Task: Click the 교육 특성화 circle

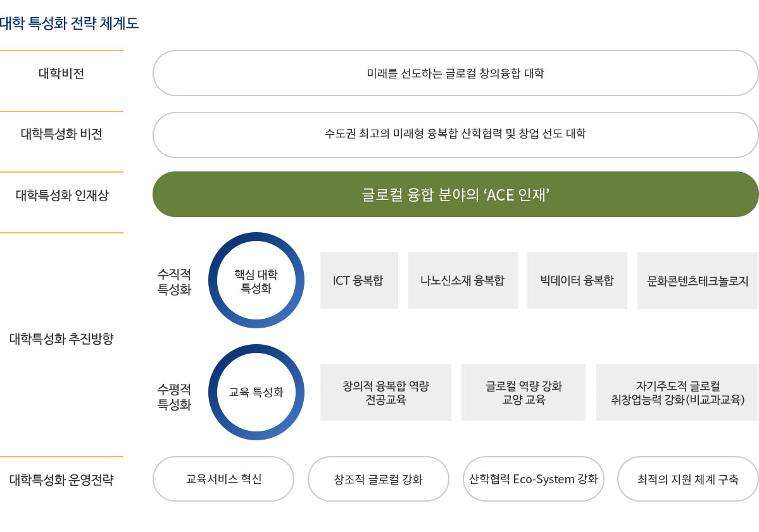Action: [256, 392]
